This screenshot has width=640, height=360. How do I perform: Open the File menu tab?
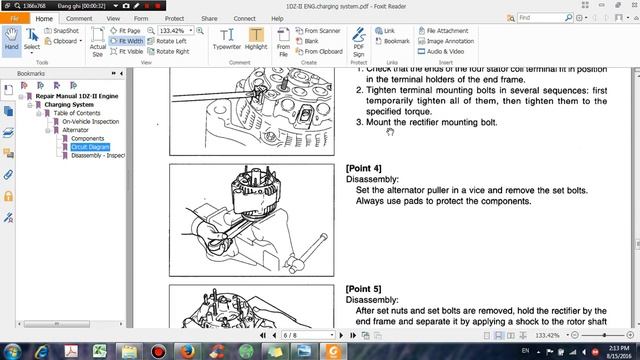click(15, 18)
